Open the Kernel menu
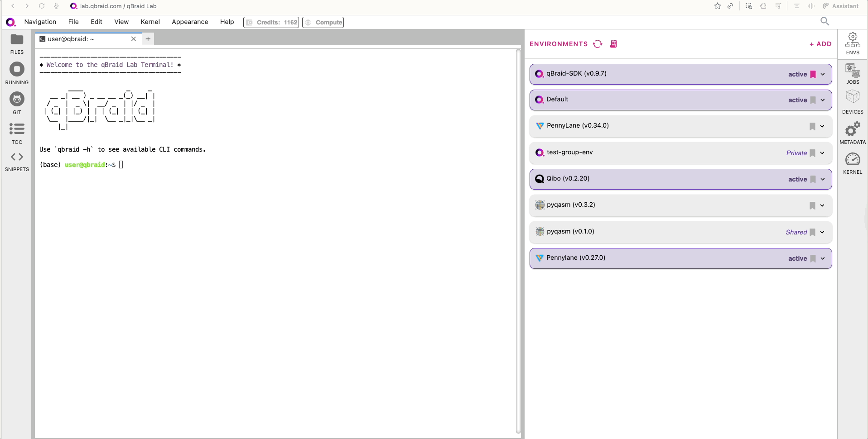Screen dimensions: 868x439 click(x=150, y=22)
